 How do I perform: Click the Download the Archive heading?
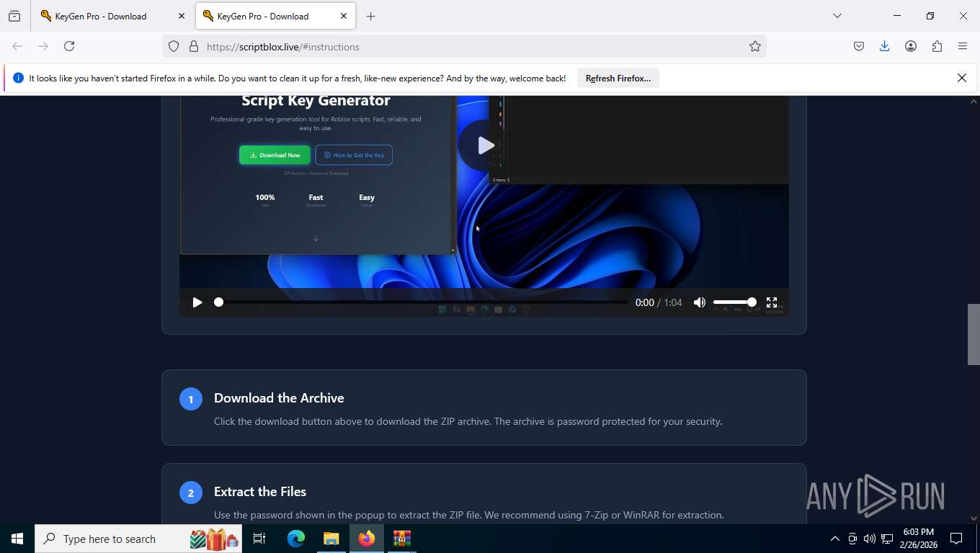279,398
